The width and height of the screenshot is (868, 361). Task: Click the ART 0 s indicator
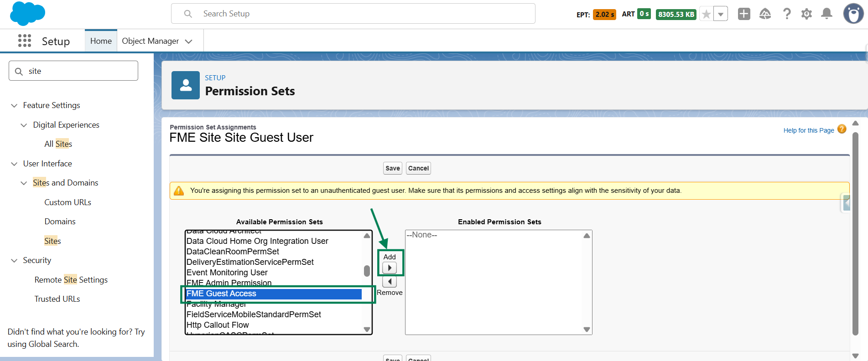(x=644, y=14)
